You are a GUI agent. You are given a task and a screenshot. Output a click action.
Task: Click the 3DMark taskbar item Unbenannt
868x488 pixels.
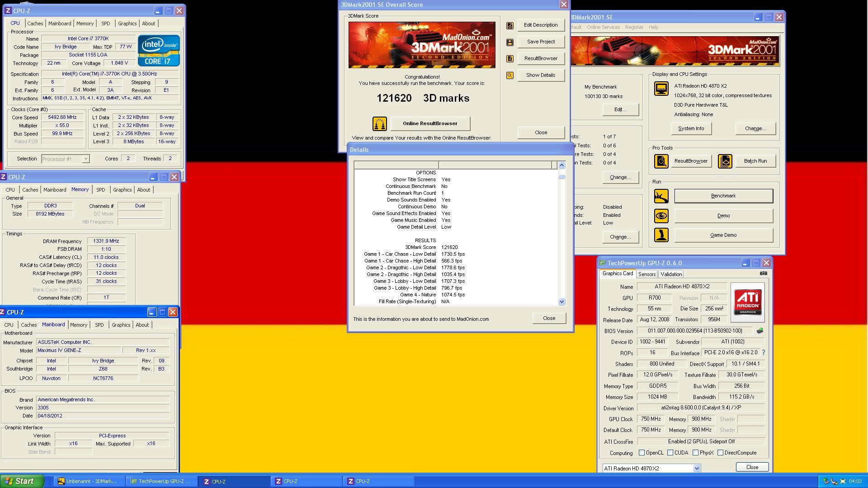pyautogui.click(x=88, y=481)
